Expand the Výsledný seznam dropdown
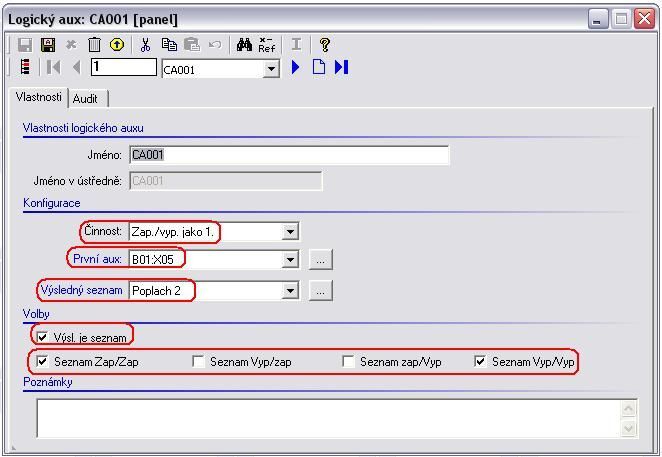 [x=290, y=291]
